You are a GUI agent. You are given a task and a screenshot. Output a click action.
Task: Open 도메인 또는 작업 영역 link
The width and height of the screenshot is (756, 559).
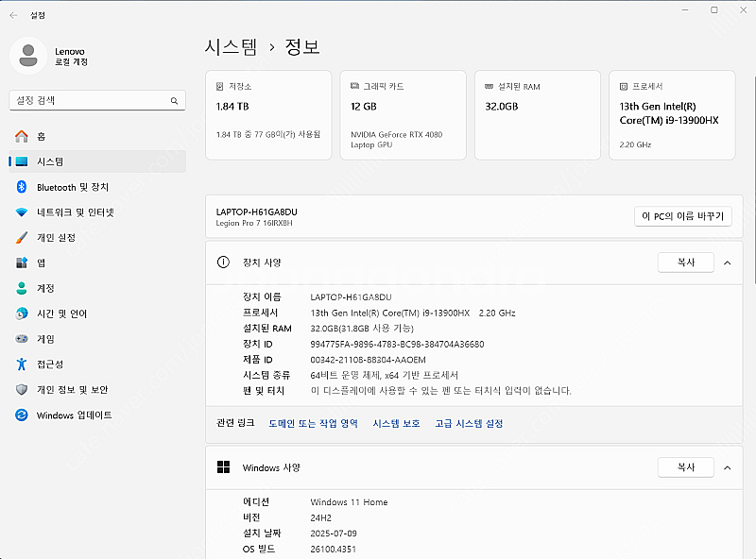[x=313, y=423]
